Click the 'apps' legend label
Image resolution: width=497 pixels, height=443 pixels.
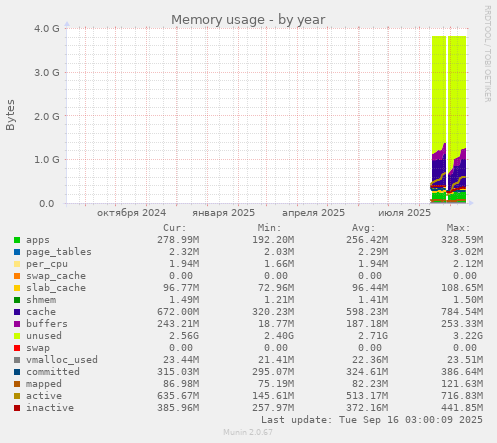click(x=38, y=240)
